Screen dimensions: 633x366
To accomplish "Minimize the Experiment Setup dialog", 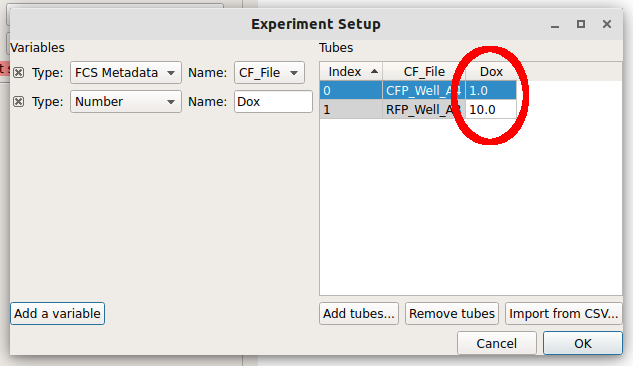I will tap(555, 25).
